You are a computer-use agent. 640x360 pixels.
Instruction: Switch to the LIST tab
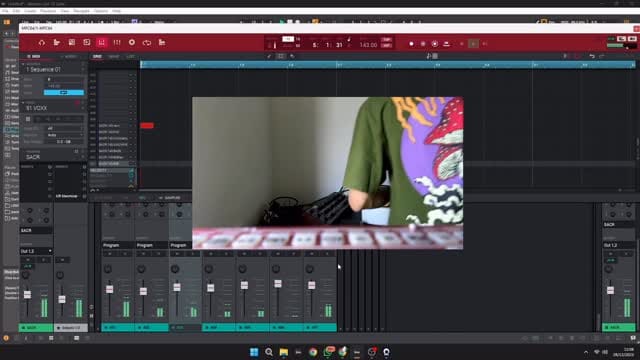(x=130, y=56)
